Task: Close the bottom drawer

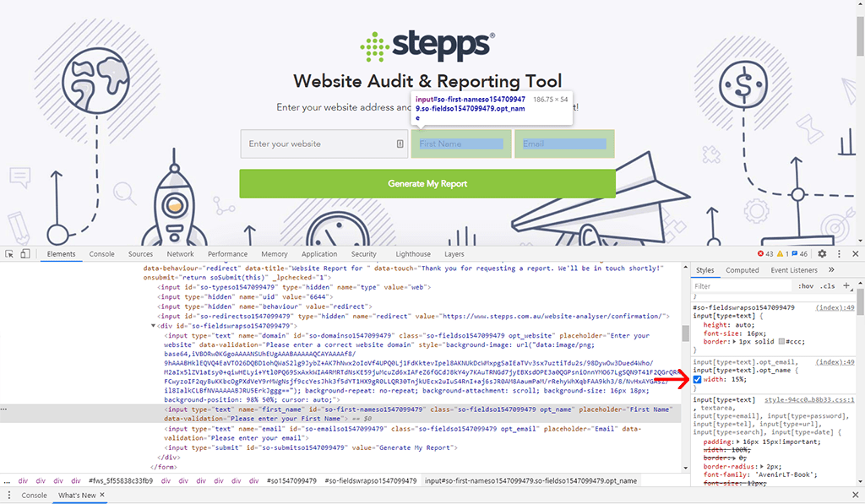Action: tap(856, 496)
